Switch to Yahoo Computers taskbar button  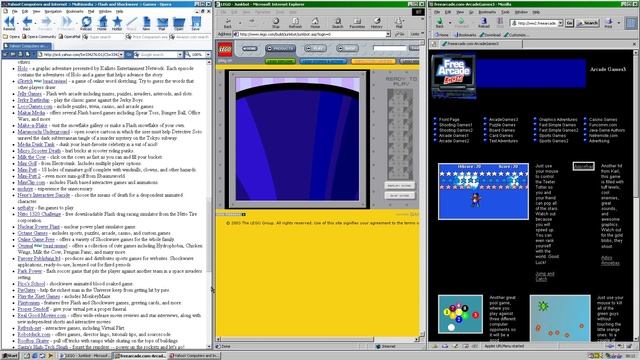pyautogui.click(x=194, y=356)
